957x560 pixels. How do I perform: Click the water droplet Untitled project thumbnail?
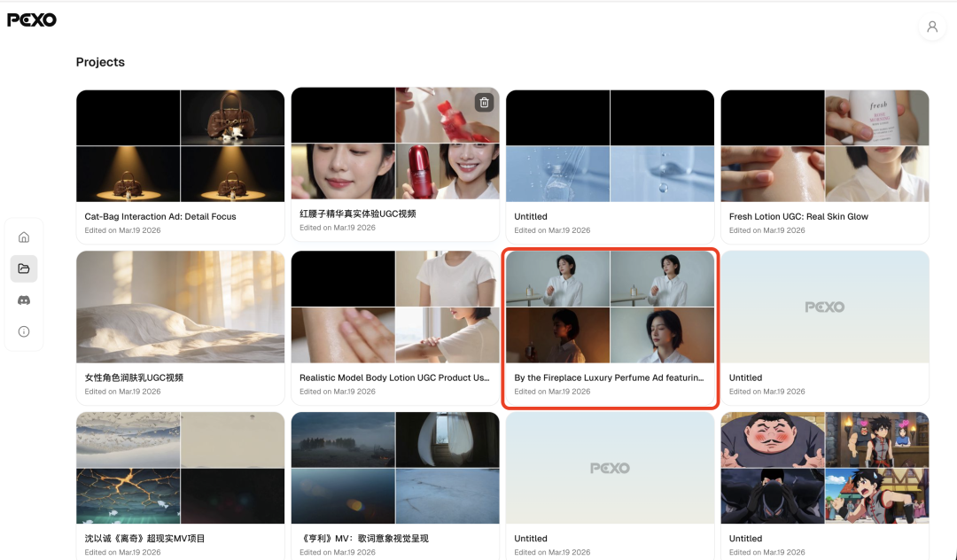click(610, 146)
